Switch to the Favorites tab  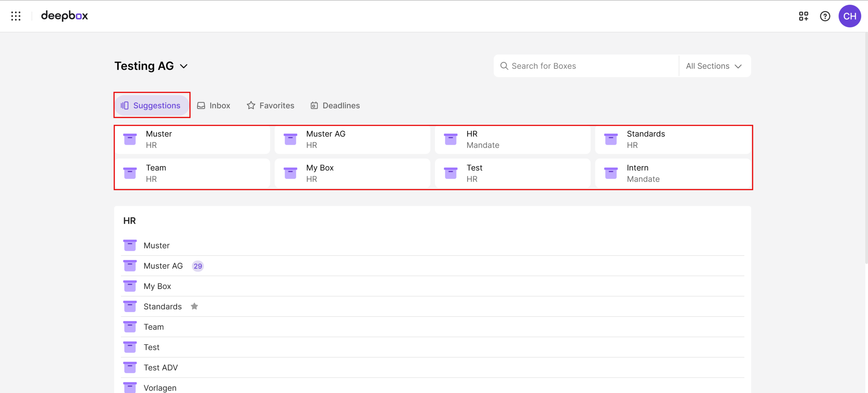(x=271, y=105)
